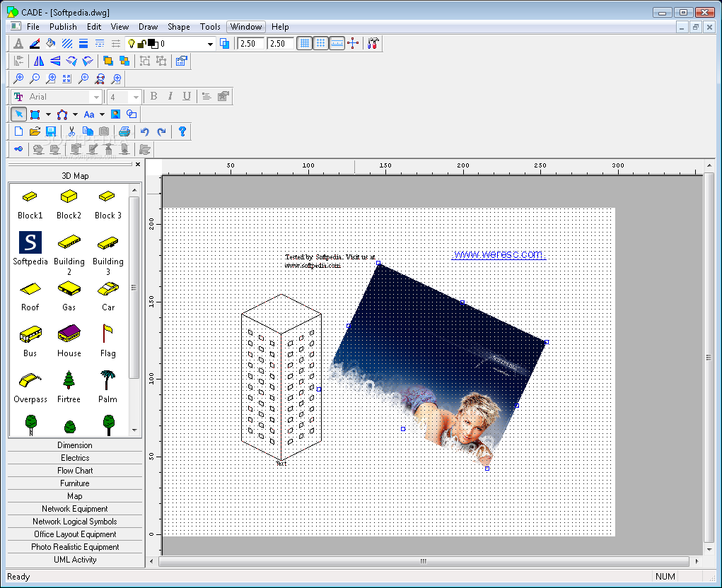Viewport: 722px width, 588px height.
Task: Create a new drawing document
Action: coord(18,131)
